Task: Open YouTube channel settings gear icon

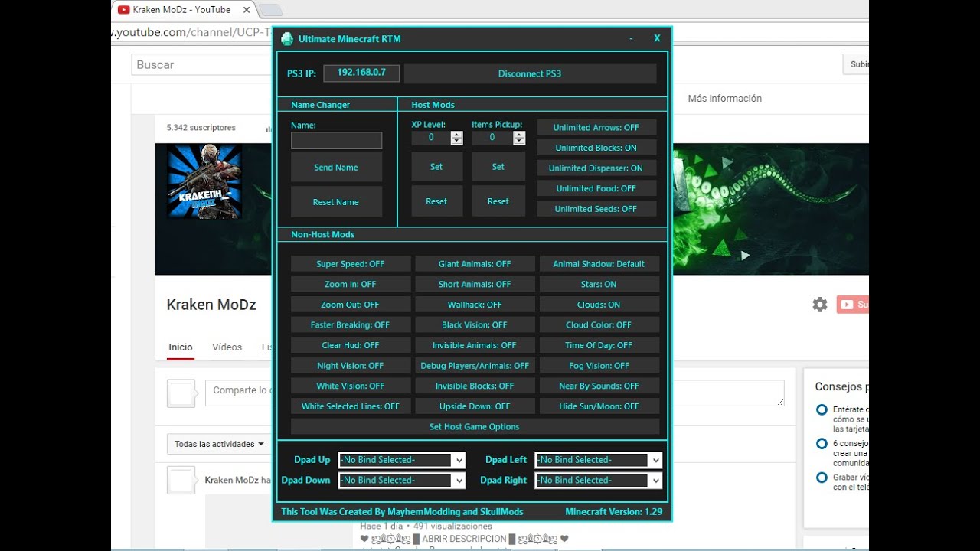Action: tap(820, 305)
